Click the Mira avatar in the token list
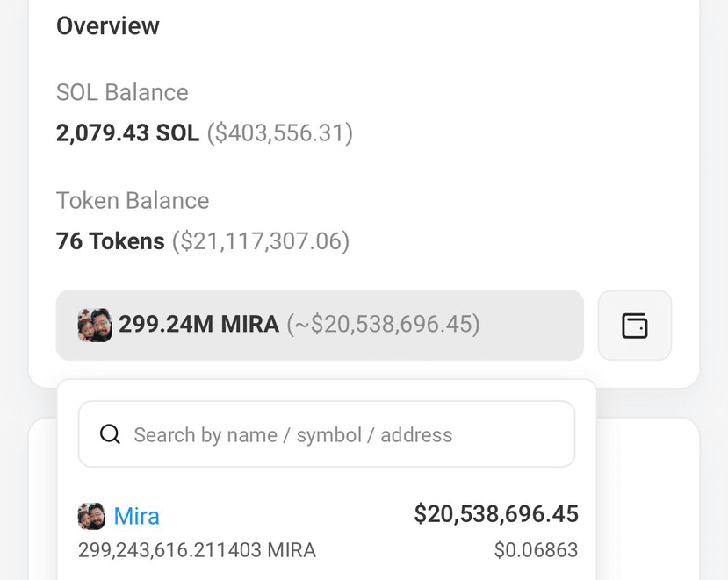Screen dimensions: 728x580 coord(92,516)
